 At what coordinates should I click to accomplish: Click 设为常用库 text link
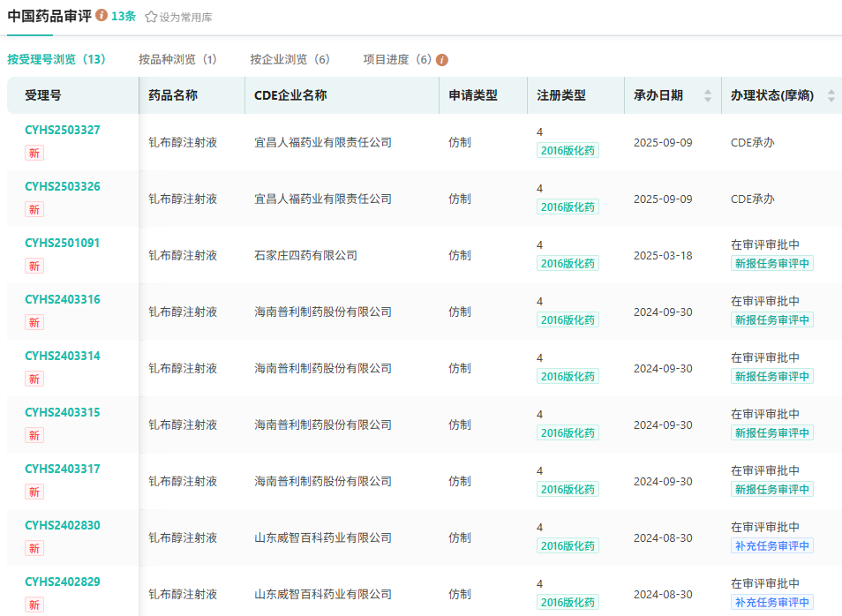tap(185, 17)
